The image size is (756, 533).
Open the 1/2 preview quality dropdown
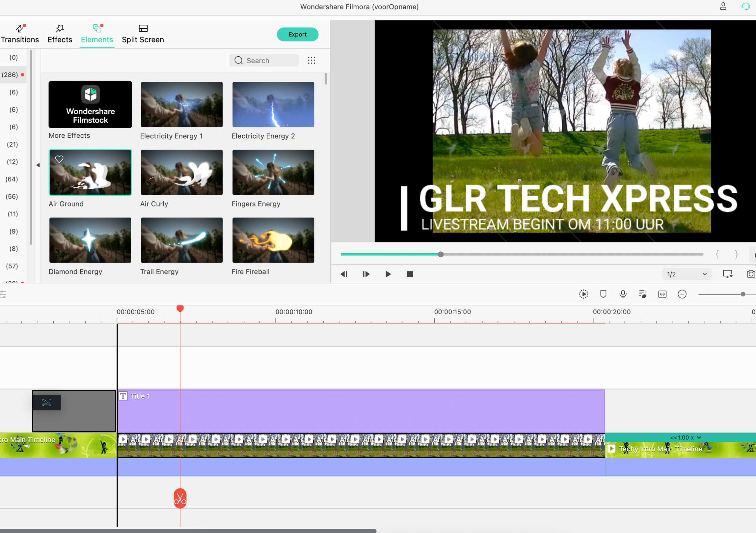[687, 274]
